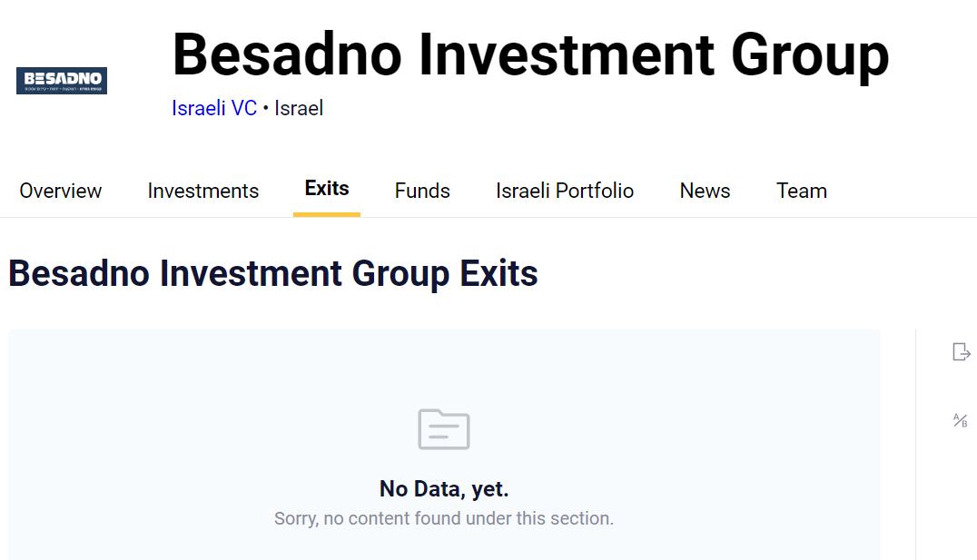Go to the Funds tab

(422, 191)
